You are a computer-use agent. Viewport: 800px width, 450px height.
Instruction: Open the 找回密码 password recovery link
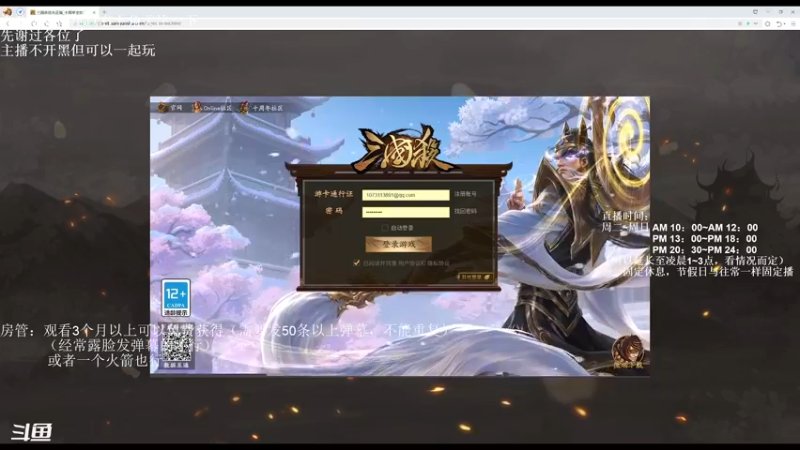point(465,211)
